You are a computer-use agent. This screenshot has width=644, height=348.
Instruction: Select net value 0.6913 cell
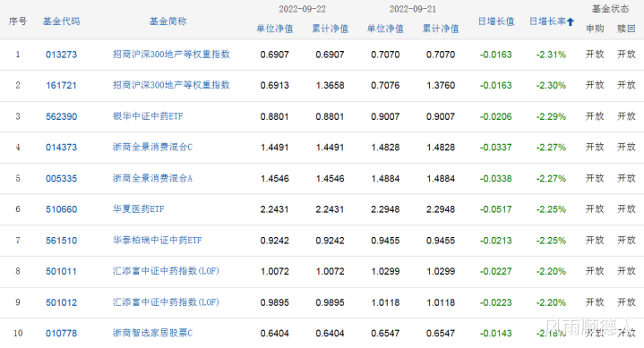[275, 85]
